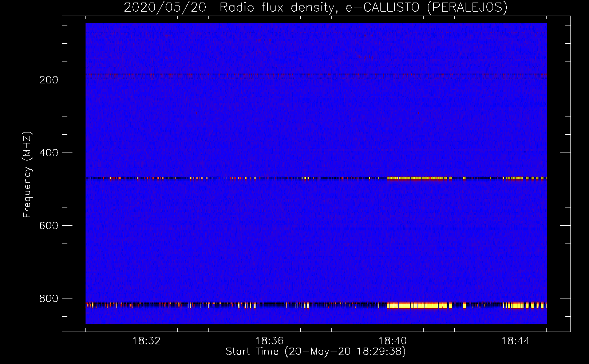Click the 18:40 time tick label
The image size is (589, 364).
[x=393, y=341]
